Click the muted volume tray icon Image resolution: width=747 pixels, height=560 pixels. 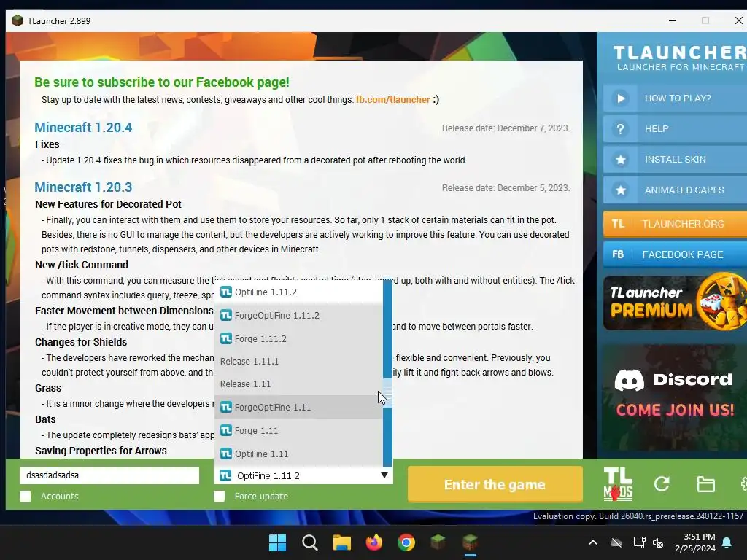(x=659, y=542)
